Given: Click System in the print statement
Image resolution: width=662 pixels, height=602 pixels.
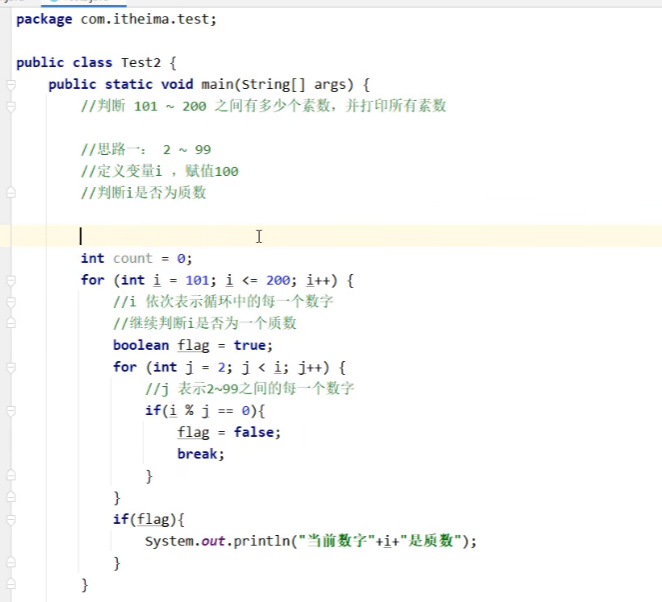Looking at the screenshot, I should point(169,541).
